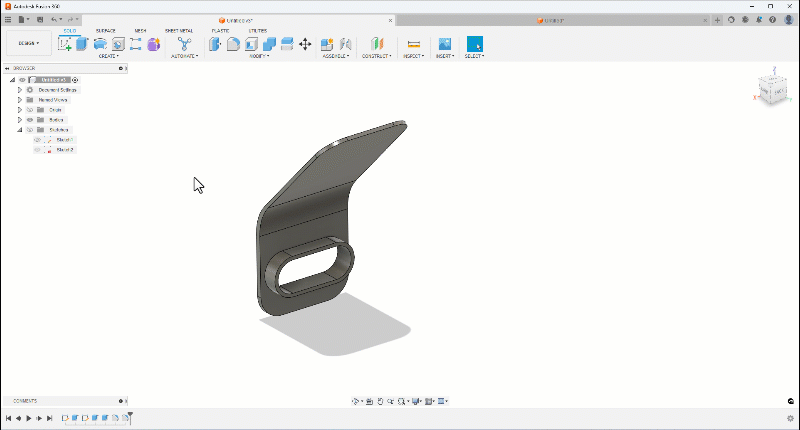Switch to the Surface tab
This screenshot has height=430, width=800.
pos(105,31)
